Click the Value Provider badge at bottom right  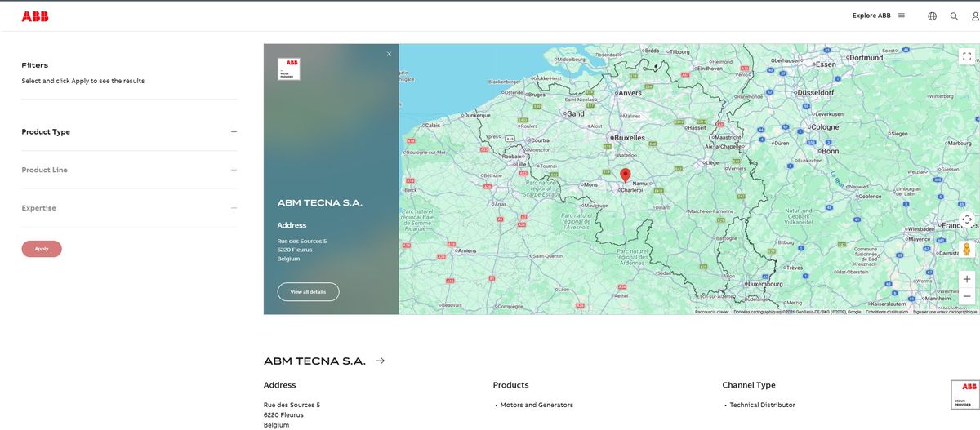(964, 394)
